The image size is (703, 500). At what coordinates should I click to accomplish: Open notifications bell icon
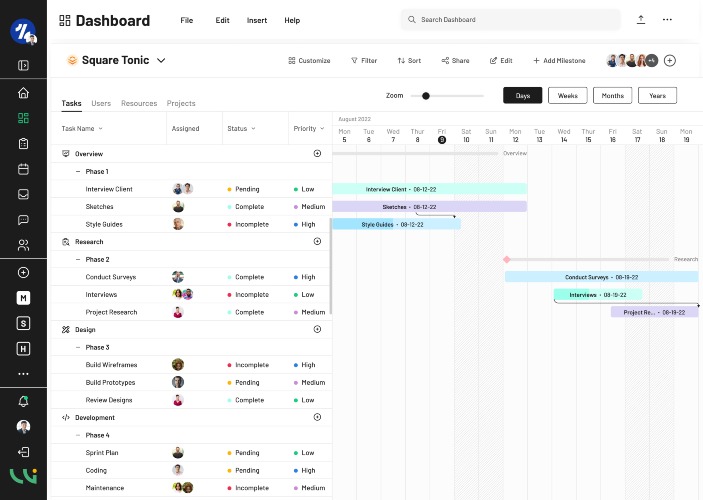click(x=23, y=401)
